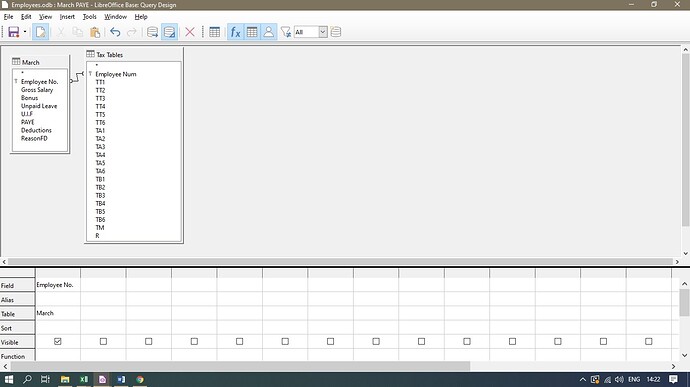
Task: Click the red Clear Query icon
Action: point(190,32)
